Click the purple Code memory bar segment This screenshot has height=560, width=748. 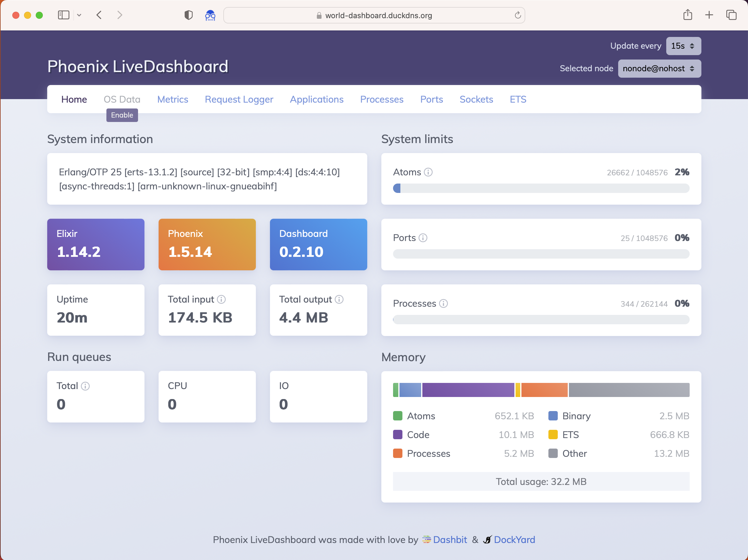tap(468, 390)
